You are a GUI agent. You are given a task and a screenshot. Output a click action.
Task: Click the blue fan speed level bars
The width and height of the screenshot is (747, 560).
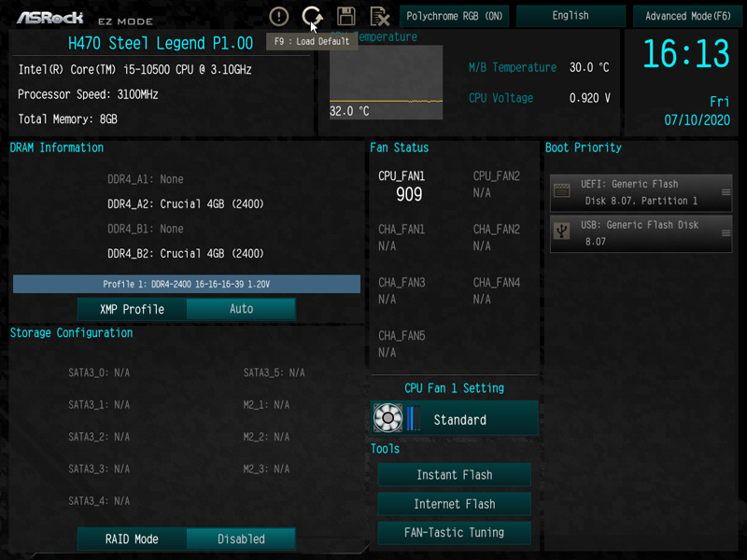(x=414, y=417)
